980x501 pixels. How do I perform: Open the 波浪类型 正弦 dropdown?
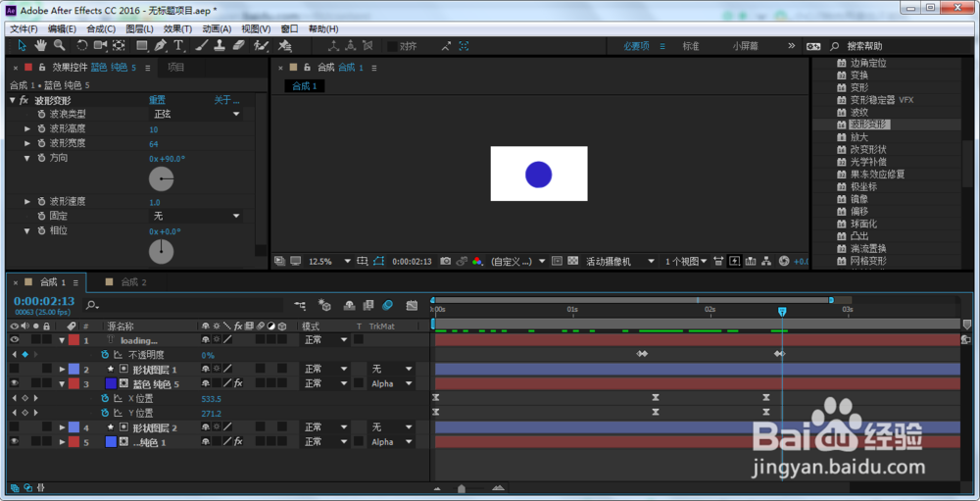197,114
